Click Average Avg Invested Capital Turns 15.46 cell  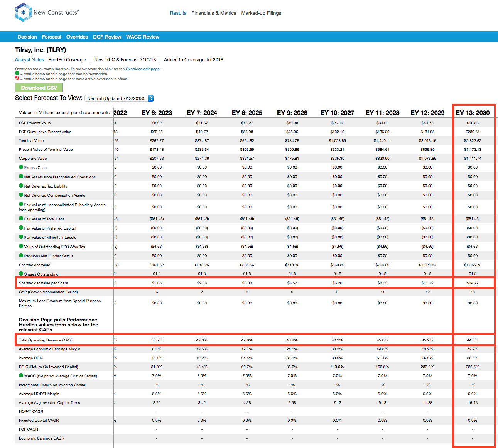(473, 402)
